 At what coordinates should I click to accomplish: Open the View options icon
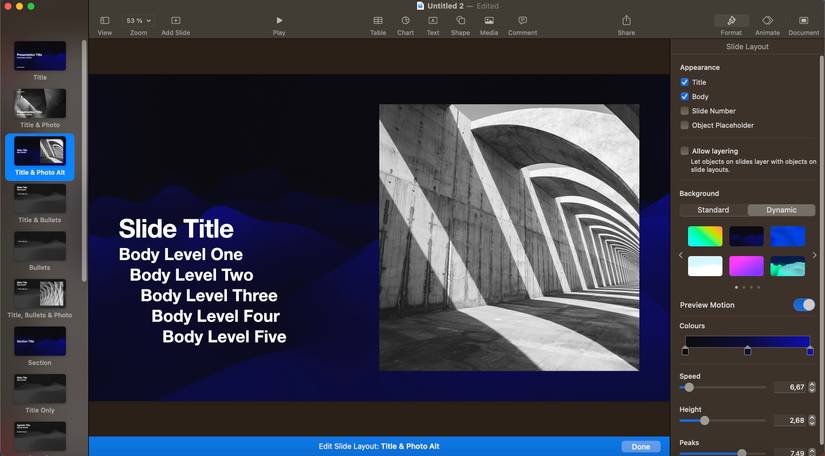point(105,21)
